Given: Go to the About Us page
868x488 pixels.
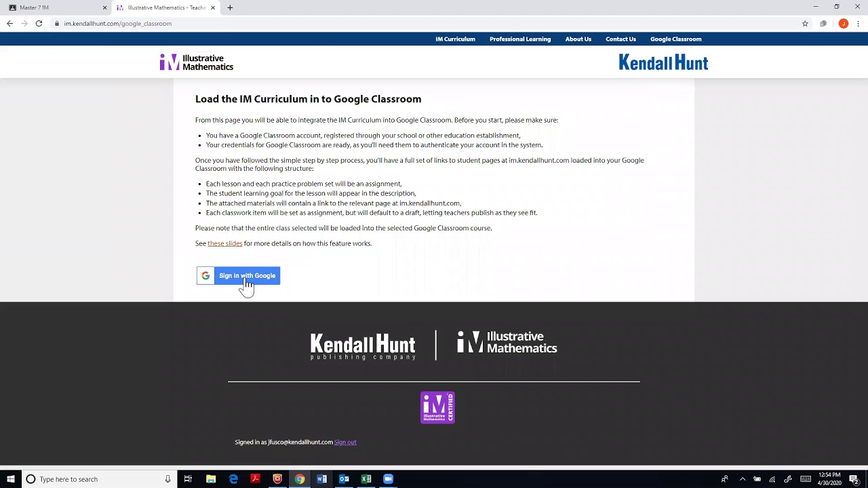Looking at the screenshot, I should coord(578,39).
